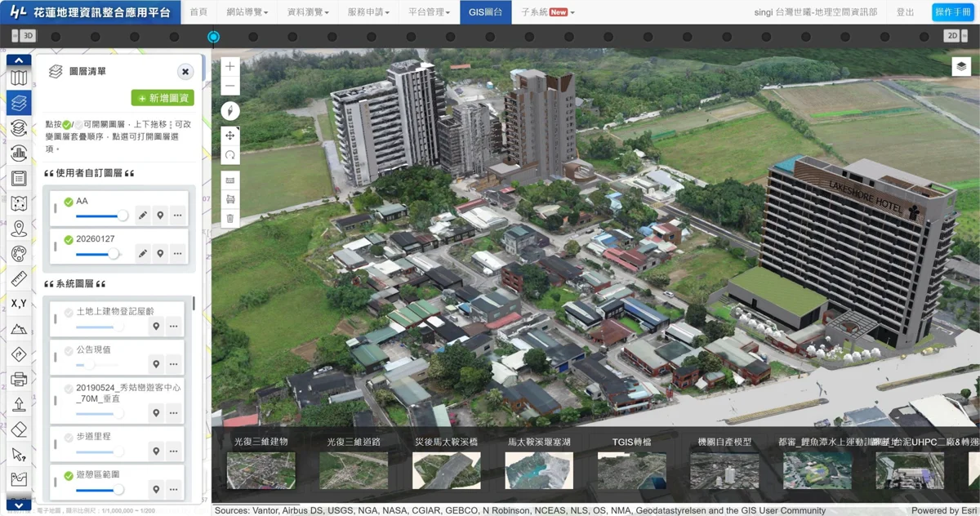Image resolution: width=980 pixels, height=516 pixels.
Task: Select the ruler measurement tool
Action: pos(19,279)
